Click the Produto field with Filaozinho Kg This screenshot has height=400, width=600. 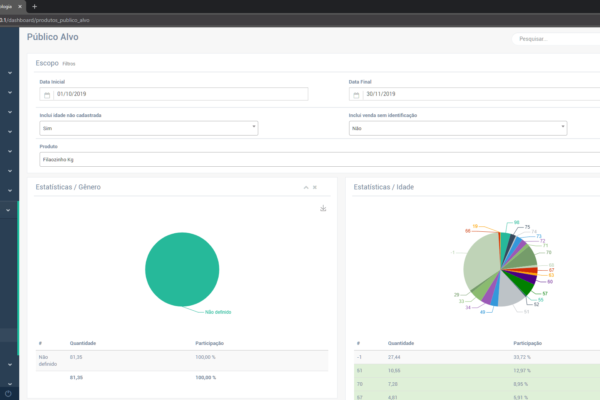pos(320,160)
